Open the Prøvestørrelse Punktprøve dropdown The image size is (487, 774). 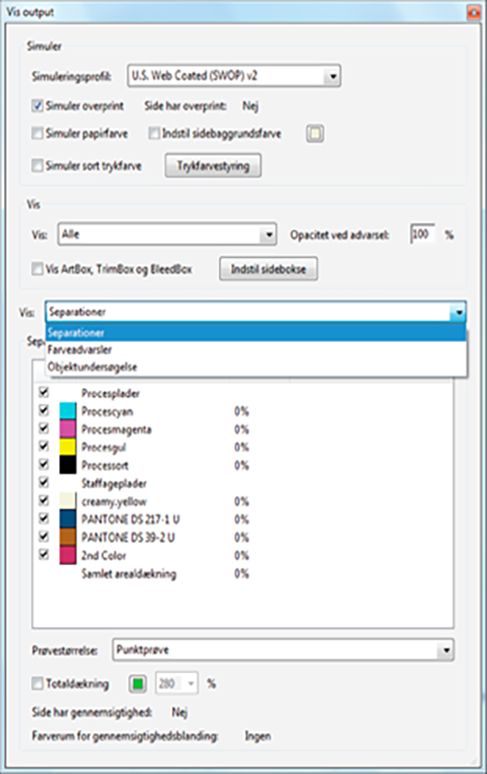click(x=283, y=650)
